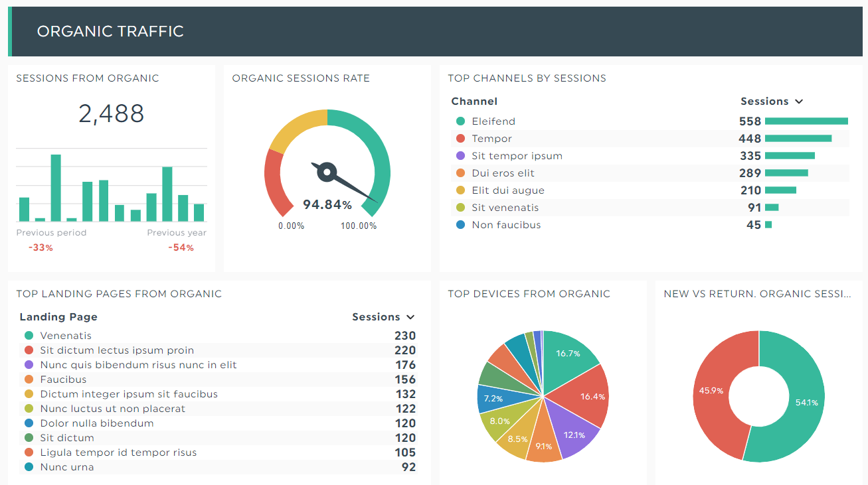Viewport: 868px width, 485px height.
Task: Click the 92 sessions value
Action: pos(409,467)
